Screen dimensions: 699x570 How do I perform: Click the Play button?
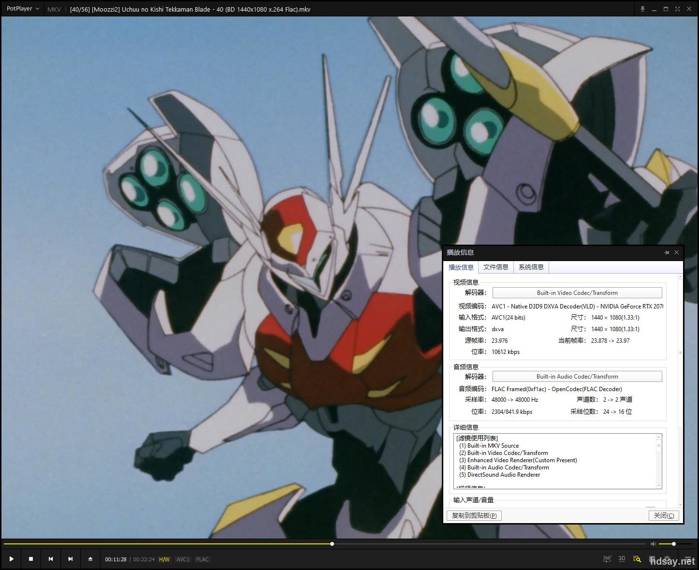pyautogui.click(x=11, y=559)
